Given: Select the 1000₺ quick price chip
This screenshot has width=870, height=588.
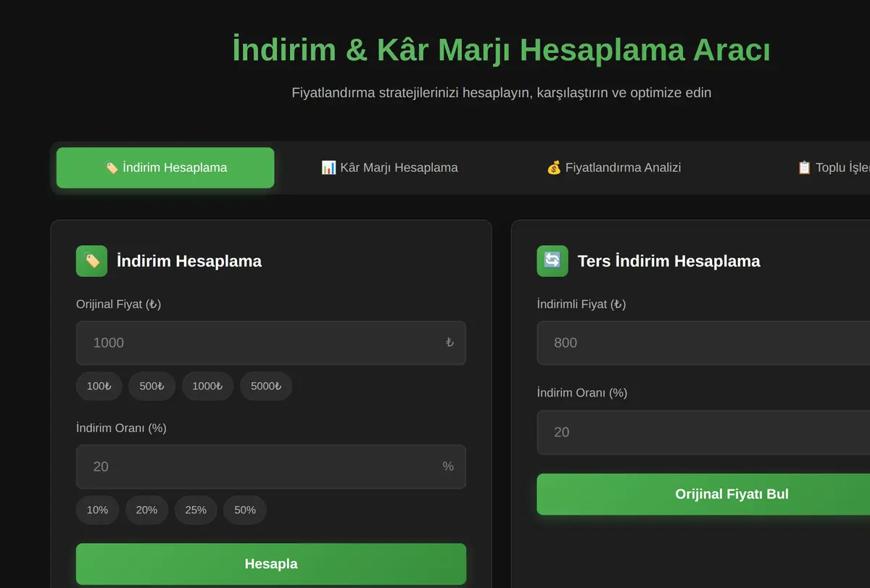Looking at the screenshot, I should coord(207,386).
